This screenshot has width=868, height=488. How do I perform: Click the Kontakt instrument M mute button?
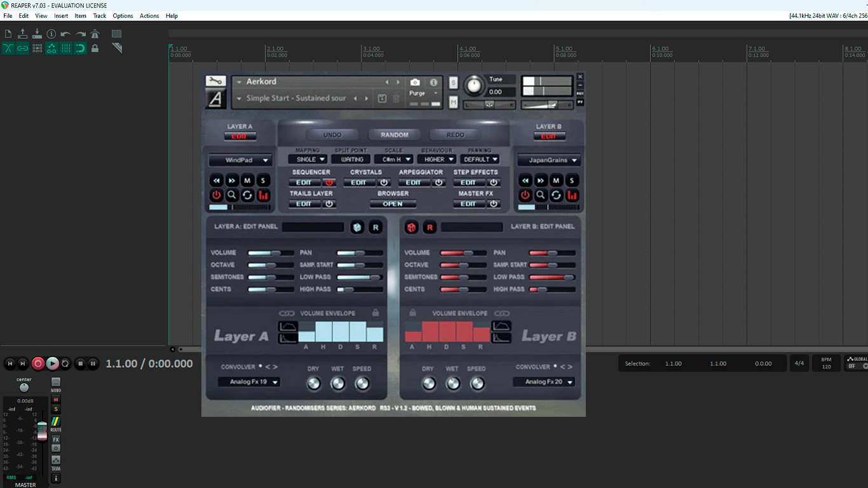(453, 102)
